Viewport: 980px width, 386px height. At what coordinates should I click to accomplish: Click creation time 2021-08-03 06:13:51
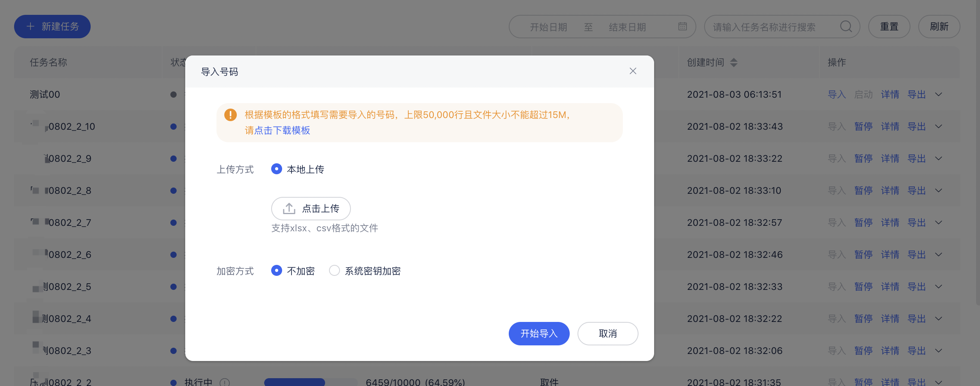coord(734,95)
